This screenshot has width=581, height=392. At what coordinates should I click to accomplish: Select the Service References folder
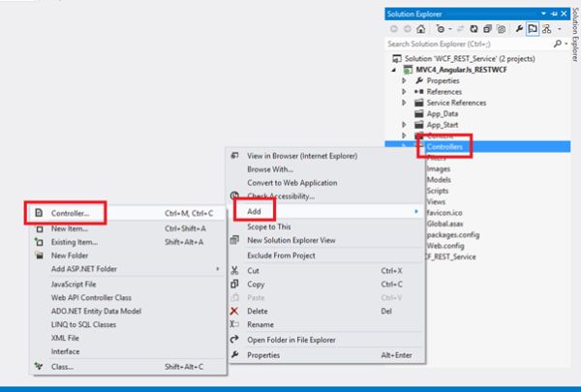click(456, 103)
